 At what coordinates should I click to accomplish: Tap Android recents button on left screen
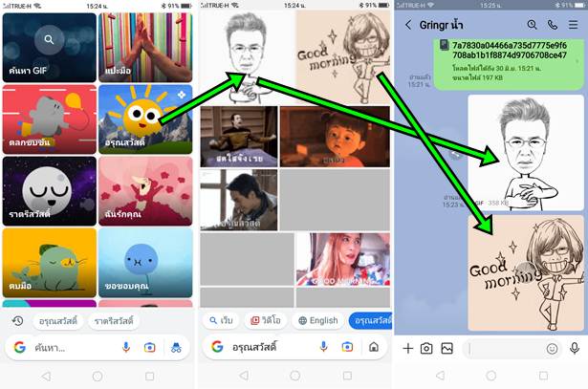pyautogui.click(x=149, y=376)
